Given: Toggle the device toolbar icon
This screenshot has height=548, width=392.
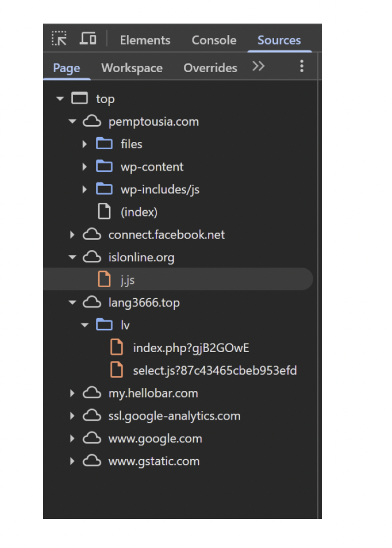Looking at the screenshot, I should [88, 39].
